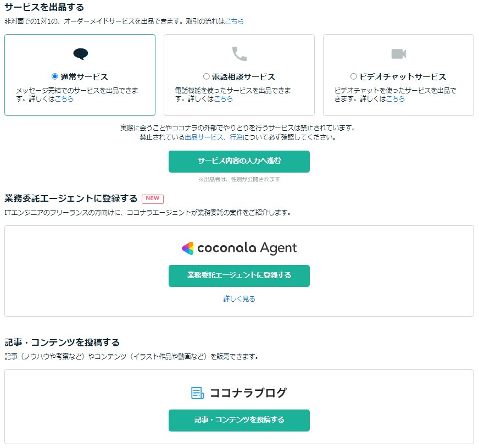This screenshot has width=479, height=448.
Task: Open こちら link in 電話相談サービス description
Action: pyautogui.click(x=224, y=99)
